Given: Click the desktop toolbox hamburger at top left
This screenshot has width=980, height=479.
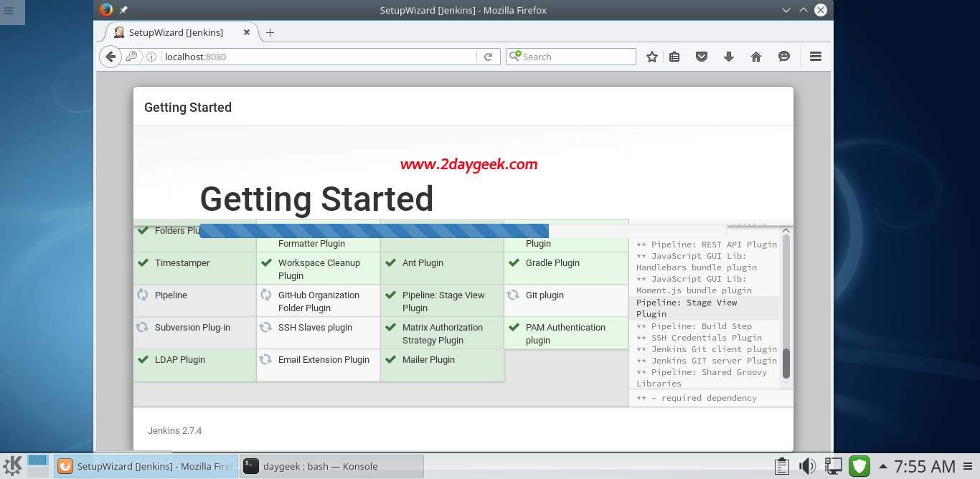Looking at the screenshot, I should 9,11.
